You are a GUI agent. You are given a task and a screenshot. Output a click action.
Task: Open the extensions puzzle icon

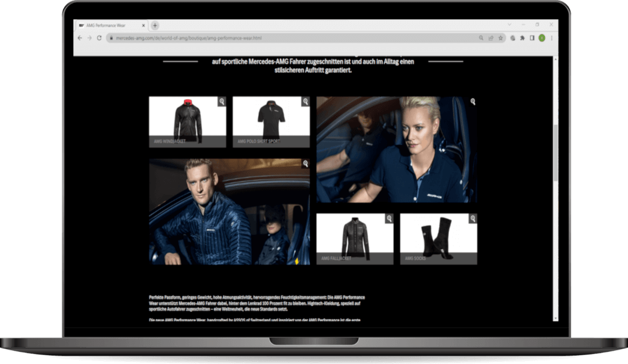[522, 38]
